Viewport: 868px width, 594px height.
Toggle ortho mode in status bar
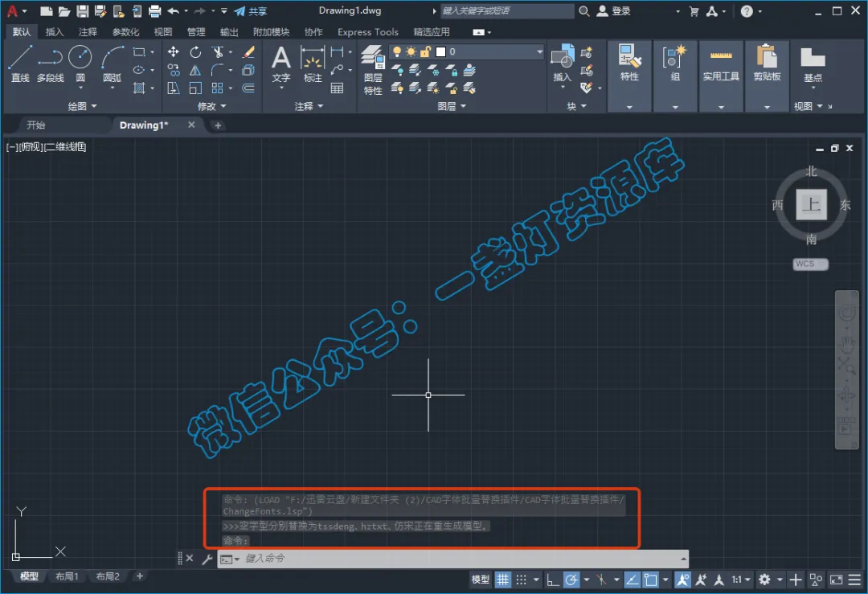[x=552, y=580]
